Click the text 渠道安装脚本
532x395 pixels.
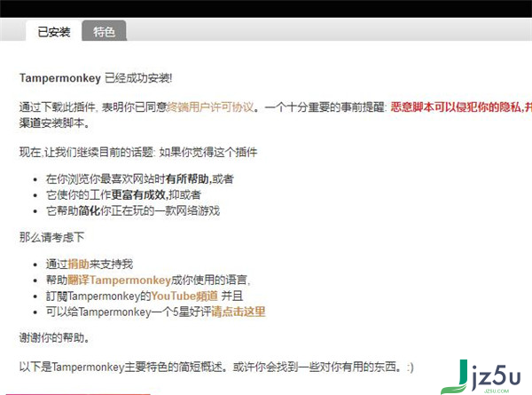tap(55, 123)
